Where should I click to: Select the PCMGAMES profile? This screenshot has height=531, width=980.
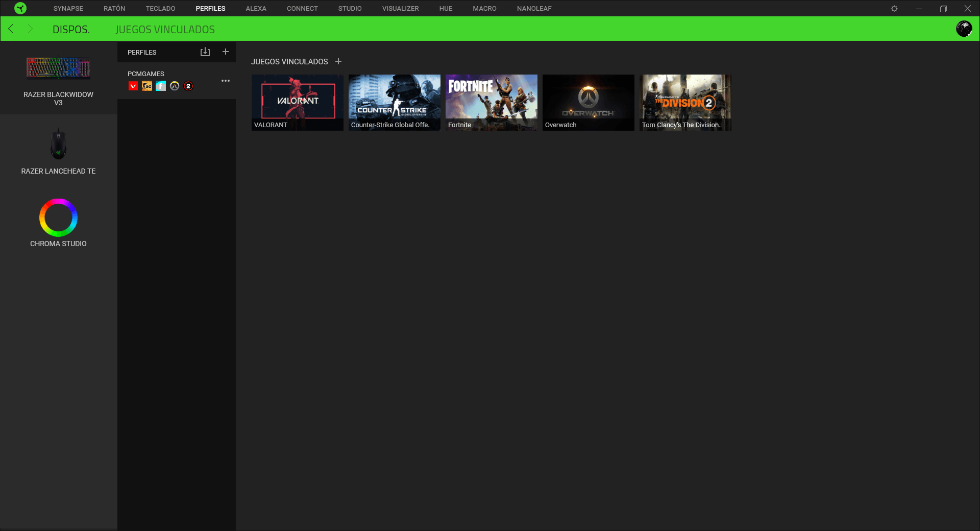177,81
